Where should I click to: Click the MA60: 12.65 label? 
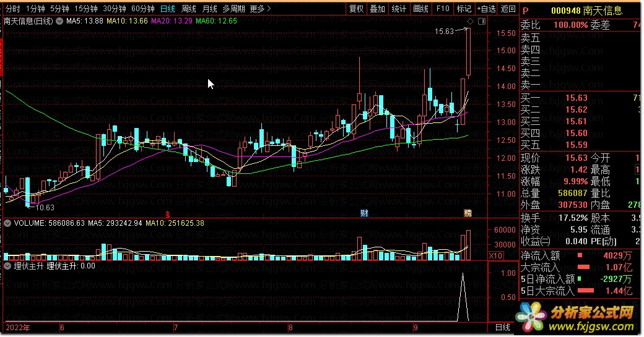(x=217, y=21)
